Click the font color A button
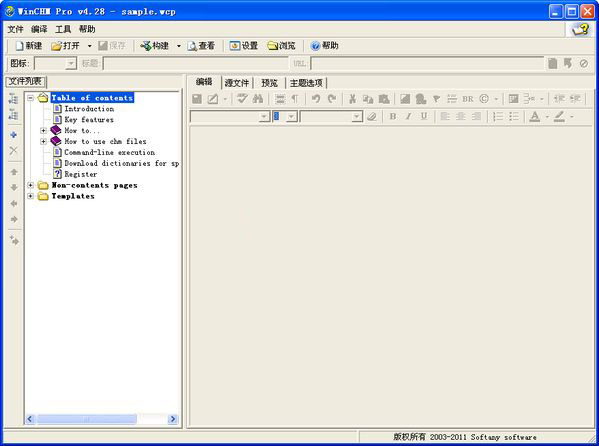Screen dimensions: 599x446 [x=535, y=116]
